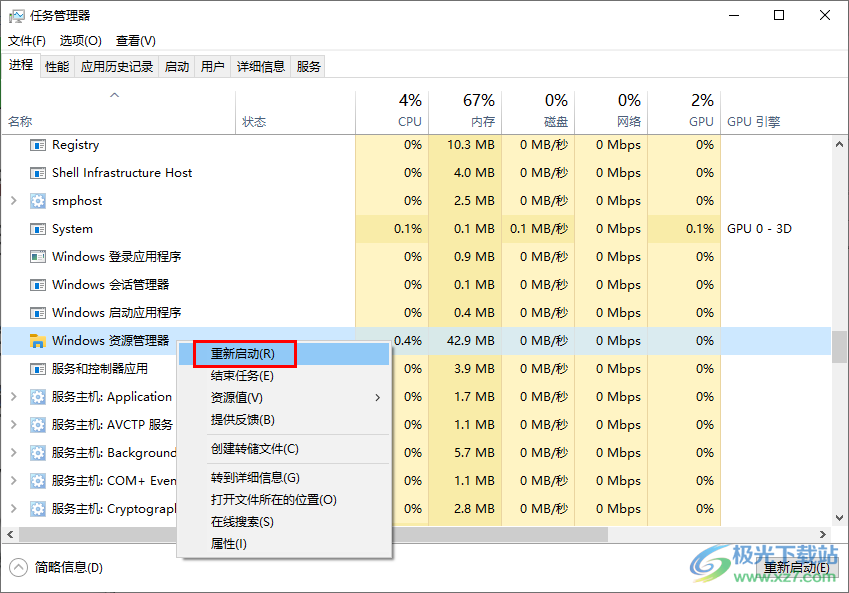Click the Shell Infrastructure Host icon

coord(37,173)
